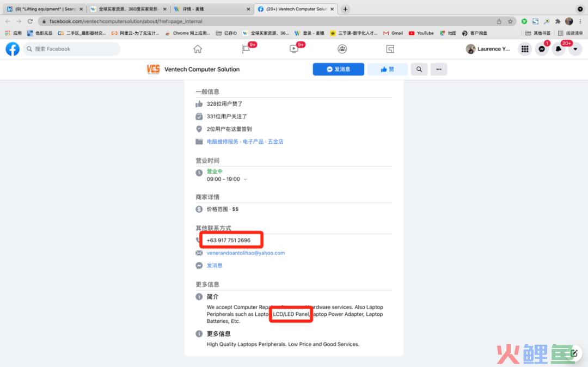Screen dimensions: 588x367
Task: Click 2位用户在这里签到 text
Action: coord(229,129)
